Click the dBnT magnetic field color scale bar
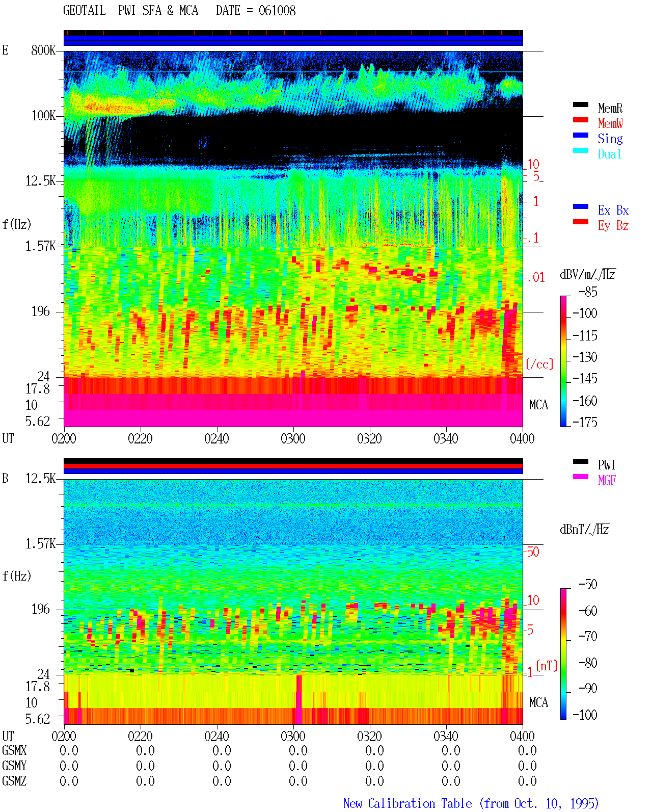This screenshot has height=812, width=652. point(563,654)
